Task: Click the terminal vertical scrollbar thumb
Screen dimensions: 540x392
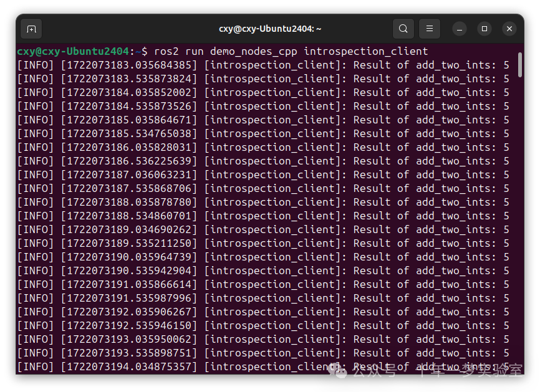Action: tap(519, 65)
